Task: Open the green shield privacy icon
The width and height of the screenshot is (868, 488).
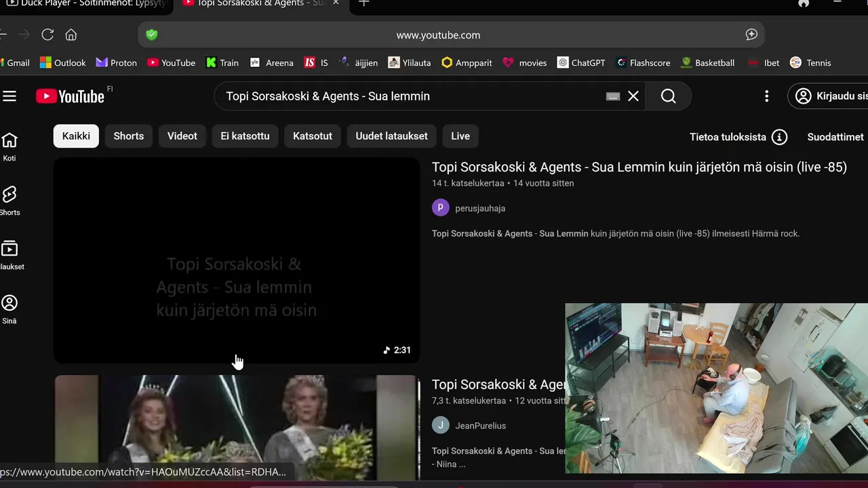Action: point(152,35)
